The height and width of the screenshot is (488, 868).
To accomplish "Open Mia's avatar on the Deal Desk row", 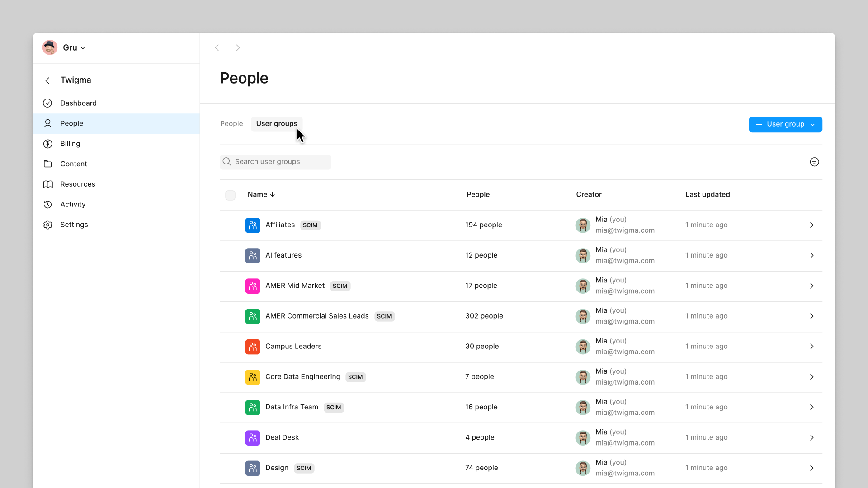I will [x=583, y=437].
